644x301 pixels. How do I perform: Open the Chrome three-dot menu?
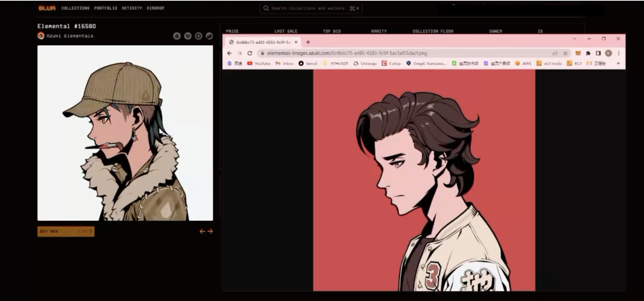coord(618,53)
